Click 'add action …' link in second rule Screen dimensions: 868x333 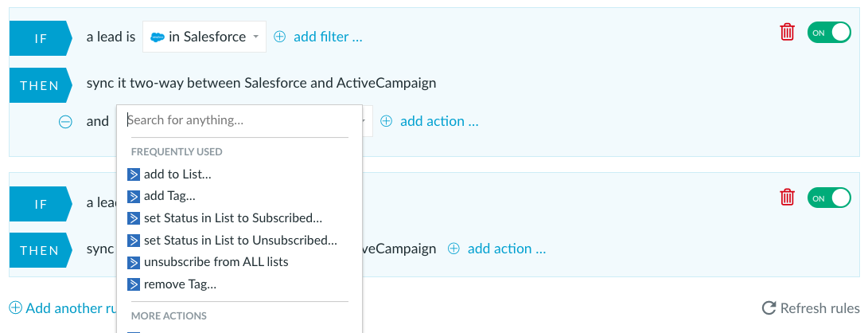507,249
